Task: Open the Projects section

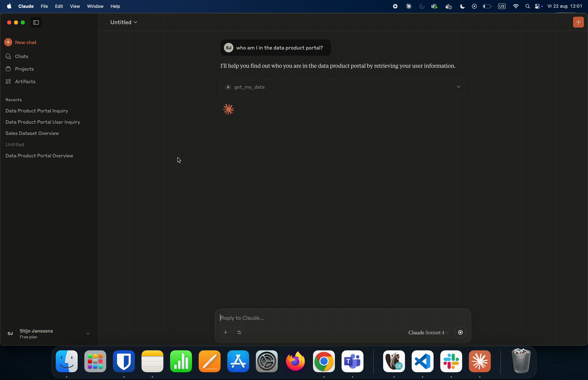Action: 24,69
